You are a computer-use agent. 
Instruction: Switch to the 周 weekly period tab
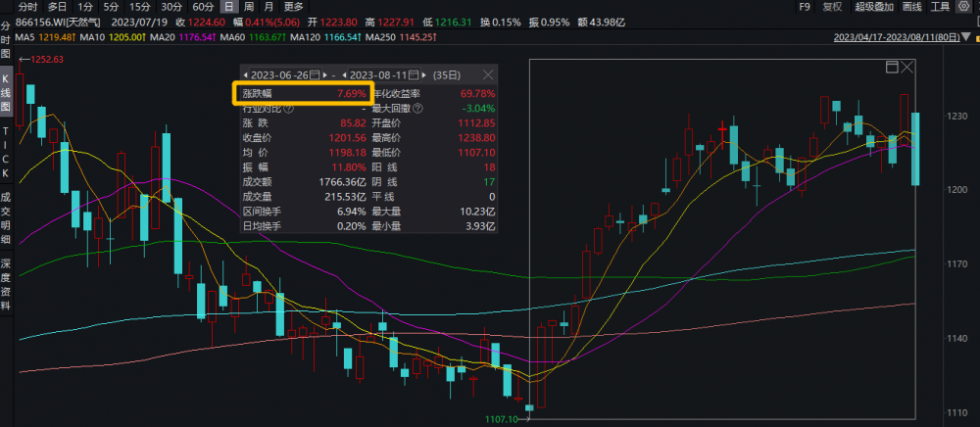pos(249,7)
